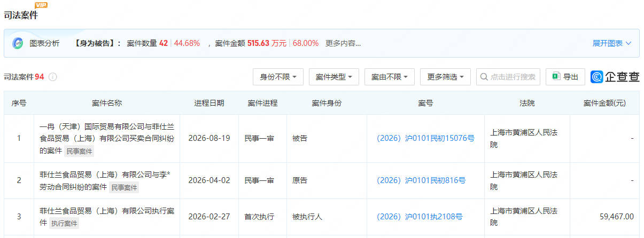Click the 案件身份 column header
This screenshot has width=644, height=238.
click(x=327, y=103)
